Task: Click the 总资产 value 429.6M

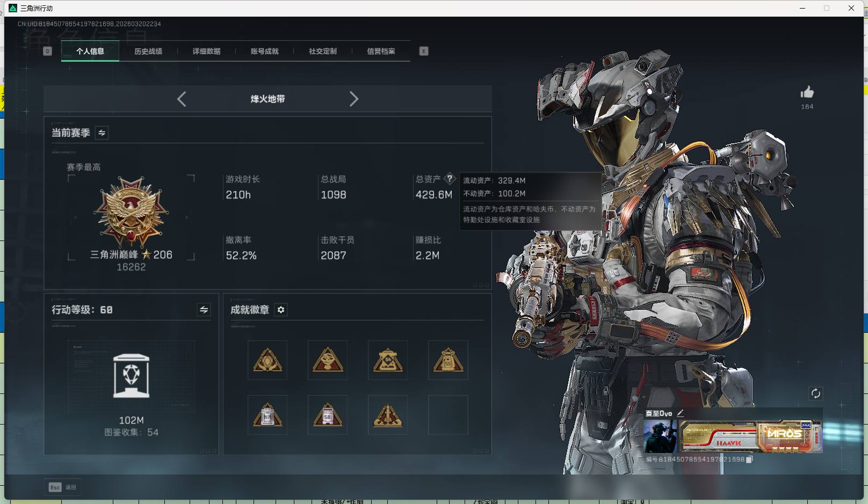Action: click(434, 195)
